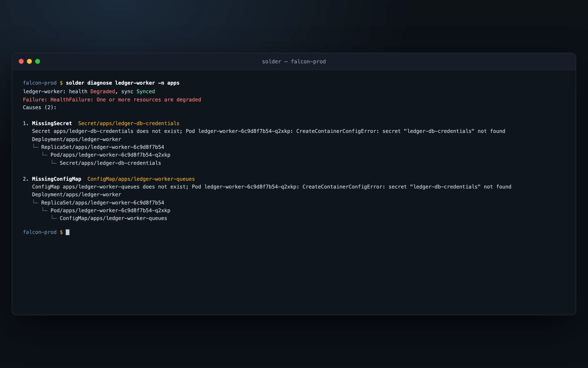Click the window title 'solder — falcon-prod'
The image size is (588, 368).
pos(294,62)
